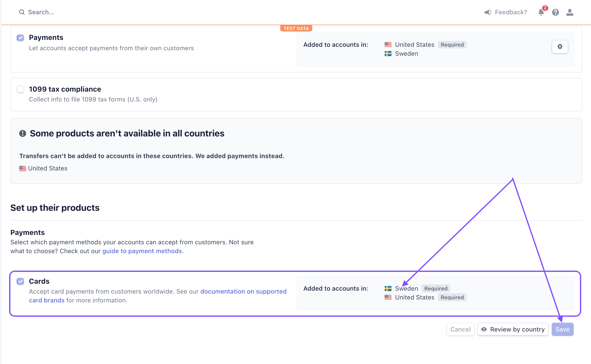This screenshot has height=364, width=591.
Task: Click the Cards title text
Action: coord(39,281)
